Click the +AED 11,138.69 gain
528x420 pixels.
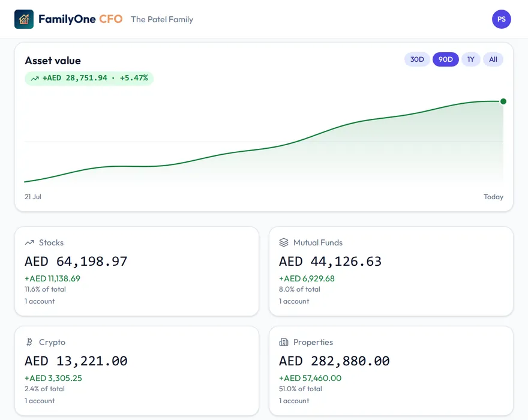[53, 278]
